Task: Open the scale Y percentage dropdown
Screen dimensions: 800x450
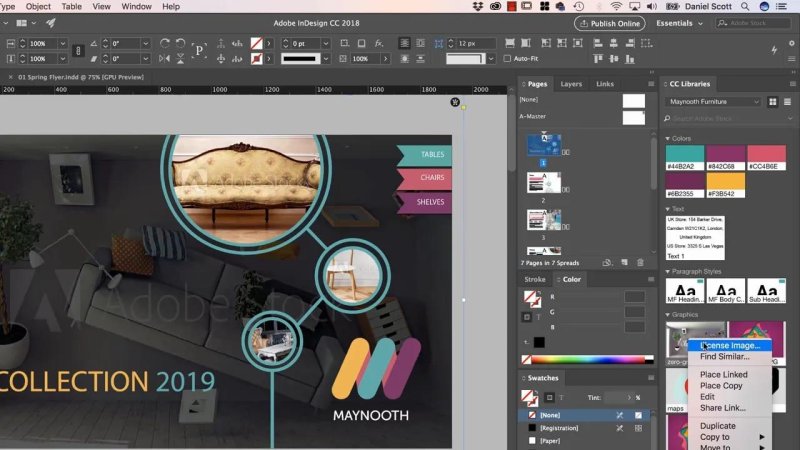Action: pyautogui.click(x=63, y=59)
